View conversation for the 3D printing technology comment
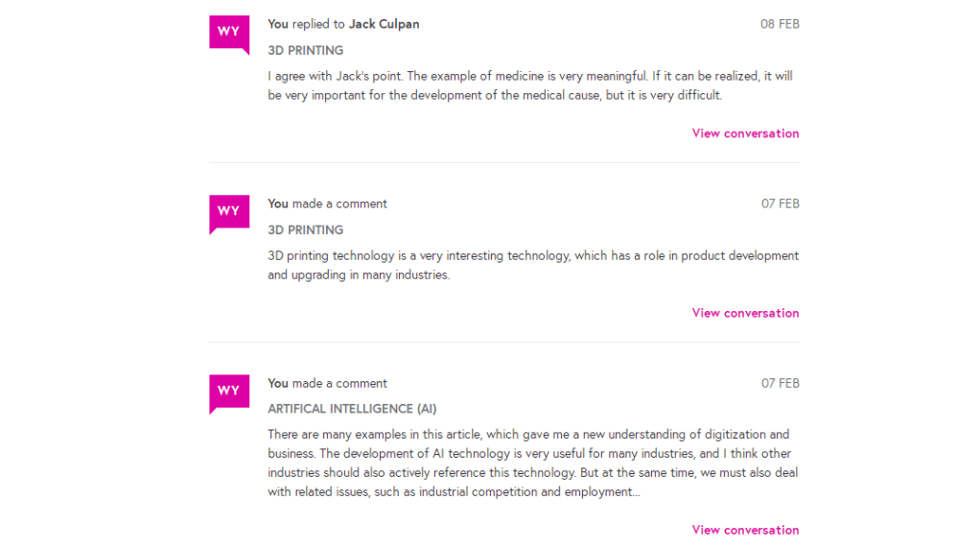This screenshot has height=548, width=980. pyautogui.click(x=745, y=313)
